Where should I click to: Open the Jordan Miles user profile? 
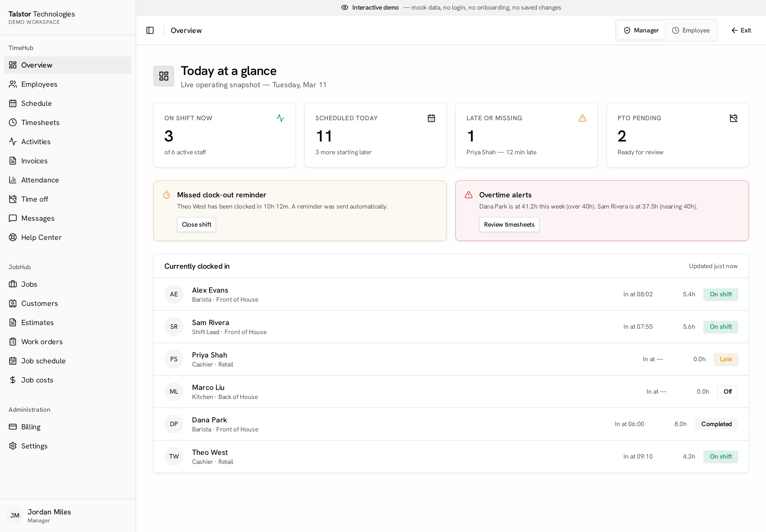coord(68,515)
